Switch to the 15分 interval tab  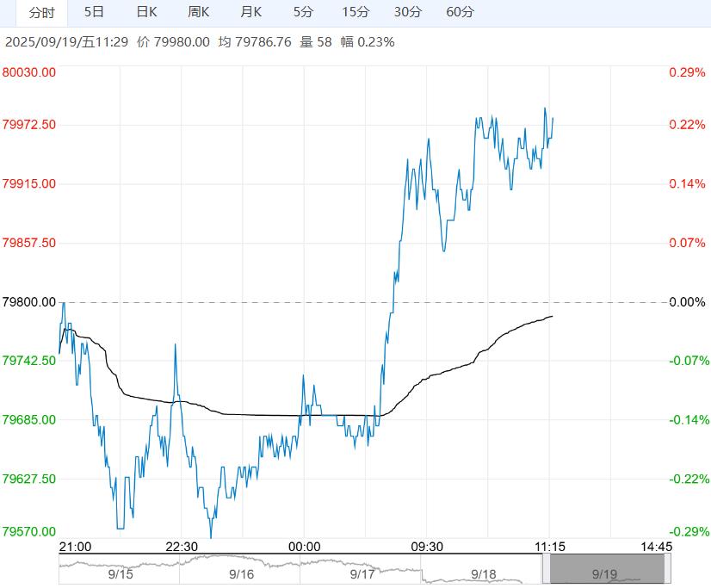coord(355,13)
